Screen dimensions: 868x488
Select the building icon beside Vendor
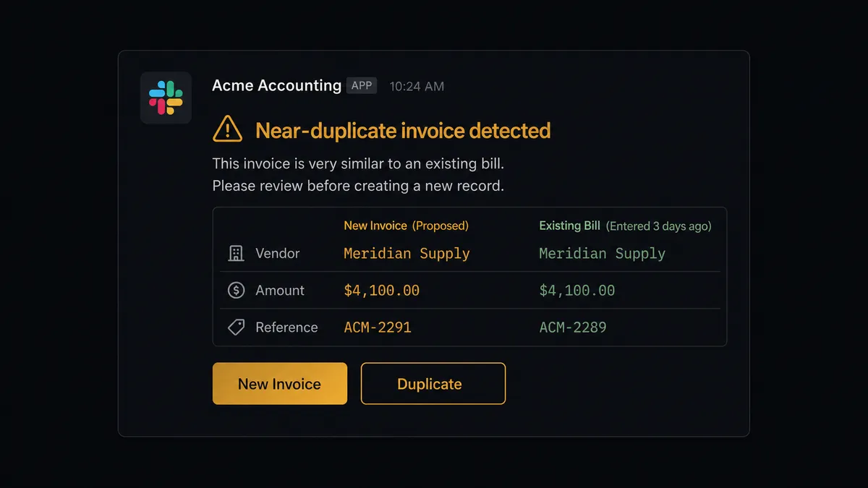coord(235,254)
